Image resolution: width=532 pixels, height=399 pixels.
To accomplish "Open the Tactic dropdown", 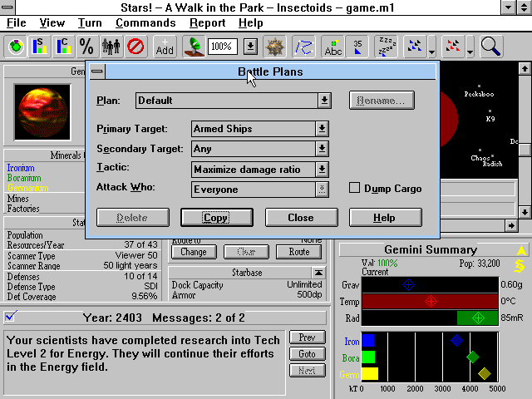I will tap(322, 170).
